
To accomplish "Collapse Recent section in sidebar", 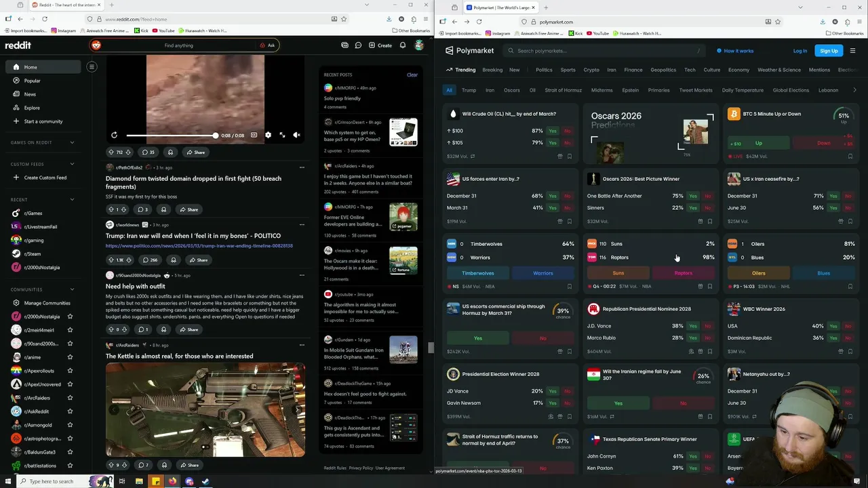I will point(72,199).
